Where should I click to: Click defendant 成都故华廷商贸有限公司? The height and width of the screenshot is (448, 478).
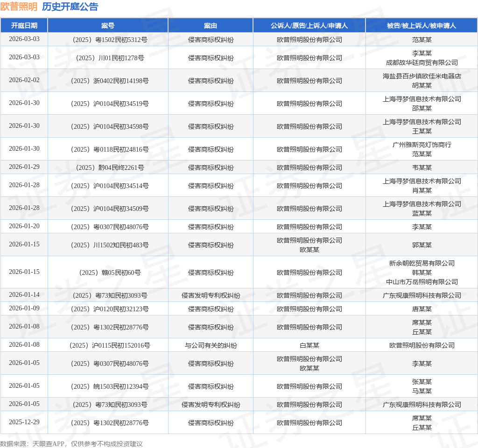(422, 63)
